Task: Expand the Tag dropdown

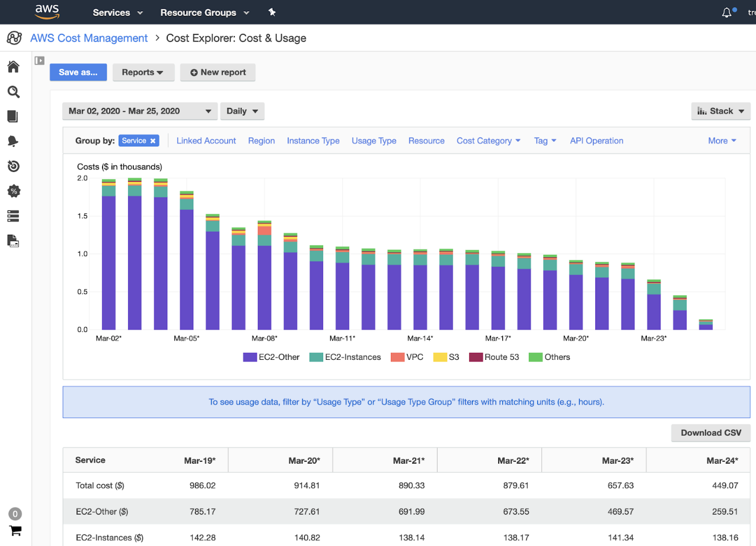Action: [x=546, y=141]
